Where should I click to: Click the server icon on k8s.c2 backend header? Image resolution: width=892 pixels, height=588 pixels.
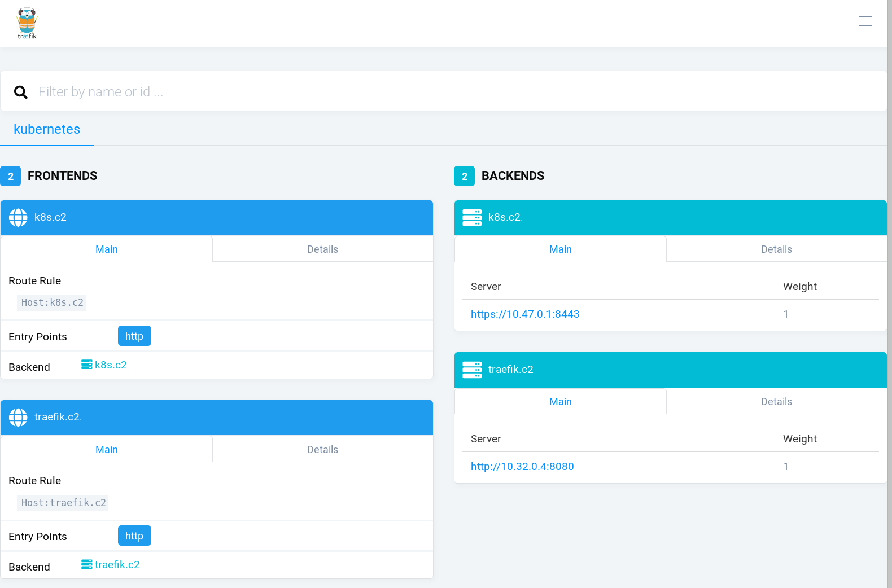tap(472, 217)
